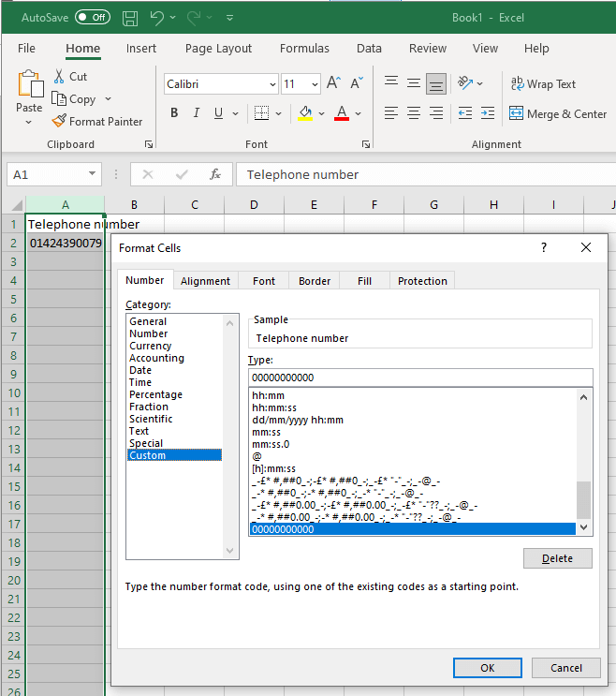This screenshot has height=696, width=616.
Task: Select the hh:mm:ss format code
Action: point(274,407)
